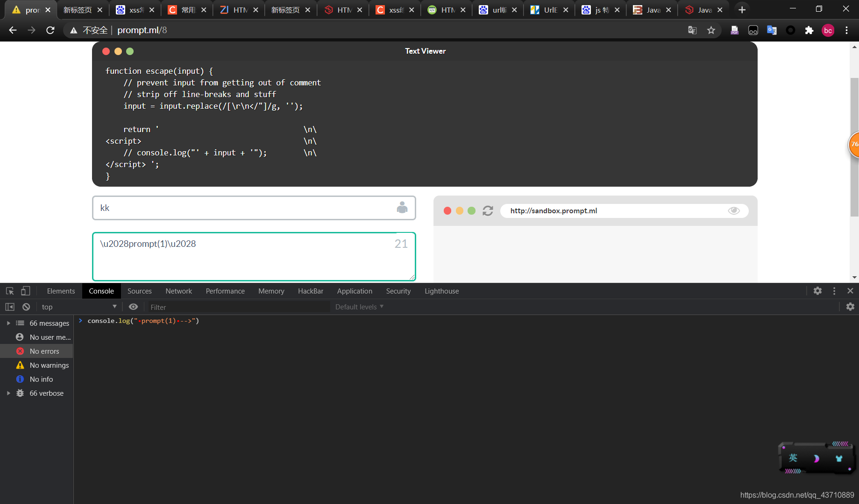Viewport: 859px width, 504px height.
Task: Expand the 66 verbose group
Action: 8,393
